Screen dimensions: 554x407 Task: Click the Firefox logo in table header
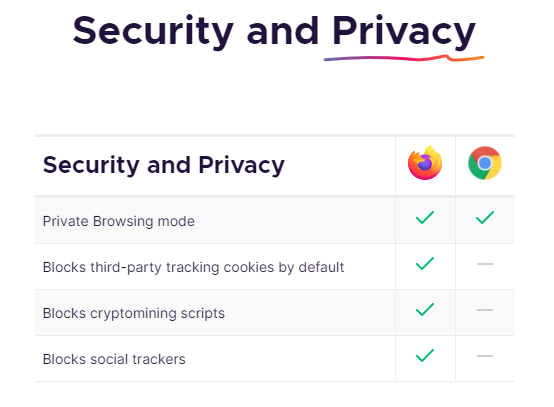tap(425, 163)
